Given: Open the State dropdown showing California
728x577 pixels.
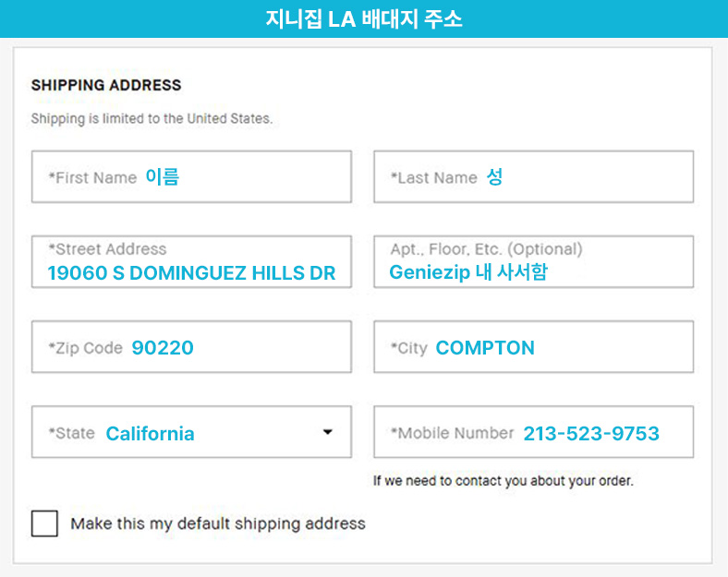Looking at the screenshot, I should click(x=191, y=432).
